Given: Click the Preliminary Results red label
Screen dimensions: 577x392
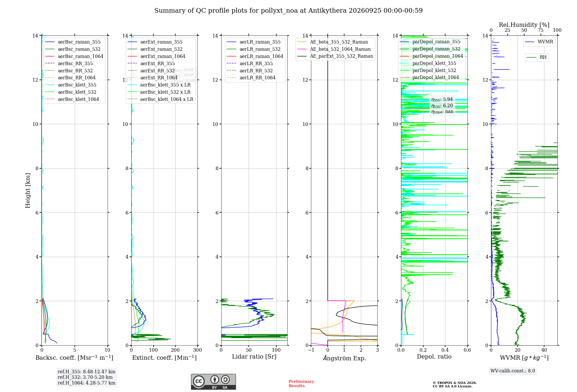Looking at the screenshot, I should coord(301,384).
